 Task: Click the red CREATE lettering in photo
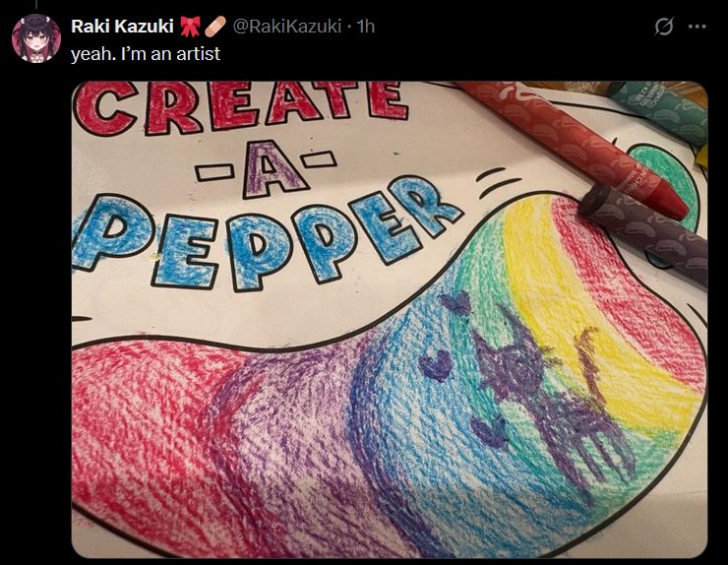pyautogui.click(x=241, y=107)
